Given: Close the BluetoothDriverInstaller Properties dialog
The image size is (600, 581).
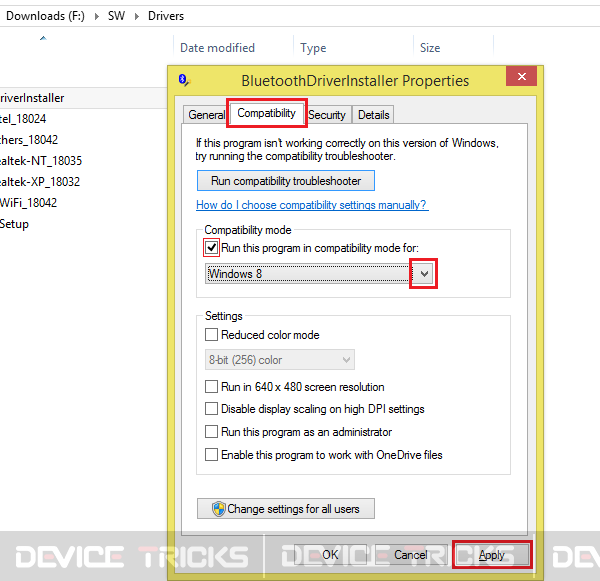Looking at the screenshot, I should point(521,76).
